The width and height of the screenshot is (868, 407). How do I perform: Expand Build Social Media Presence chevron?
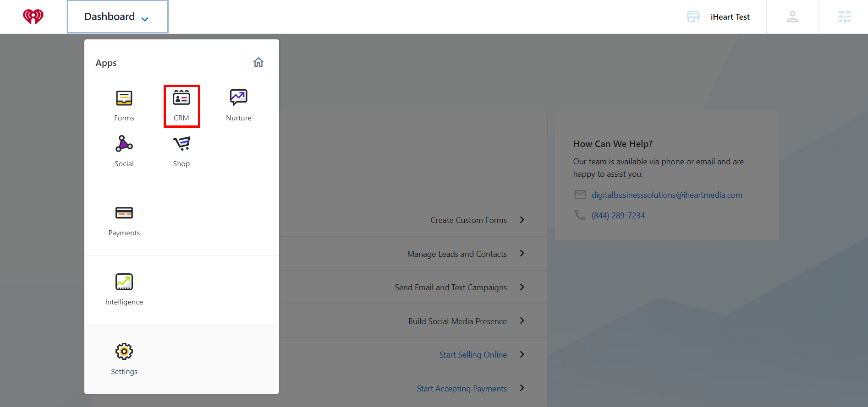(522, 320)
